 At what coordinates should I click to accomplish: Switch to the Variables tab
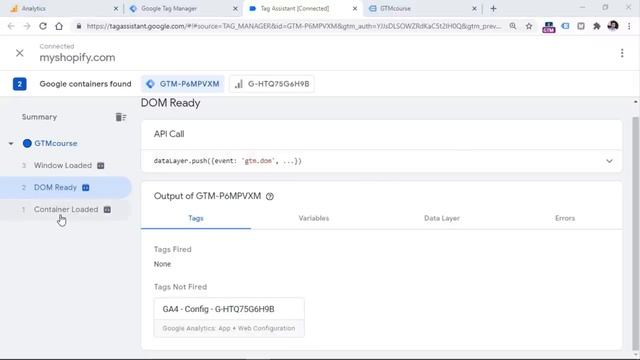(314, 218)
